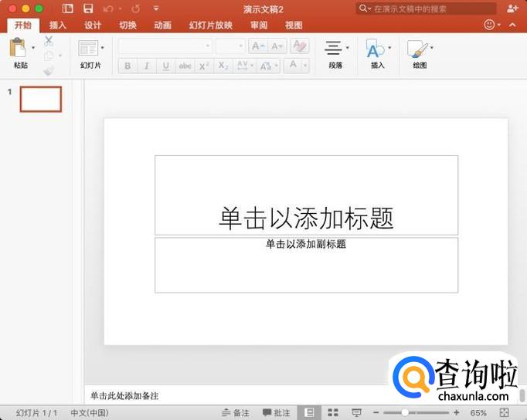Click the Copy icon under scissors
This screenshot has width=527, height=420.
49,56
